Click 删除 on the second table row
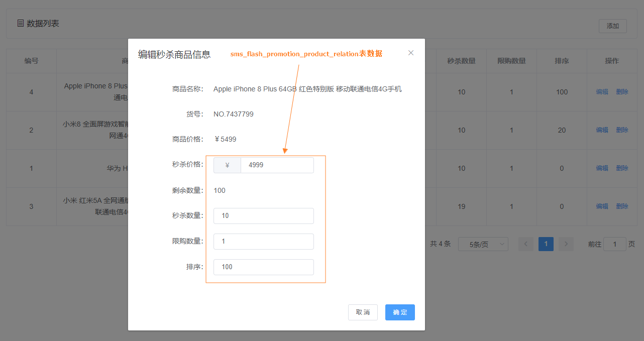Image resolution: width=644 pixels, height=341 pixels. tap(622, 130)
